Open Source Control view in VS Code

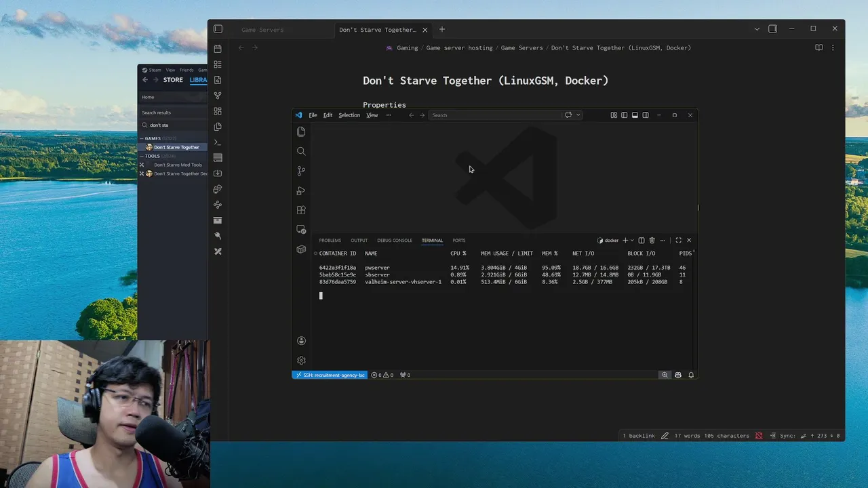coord(301,171)
